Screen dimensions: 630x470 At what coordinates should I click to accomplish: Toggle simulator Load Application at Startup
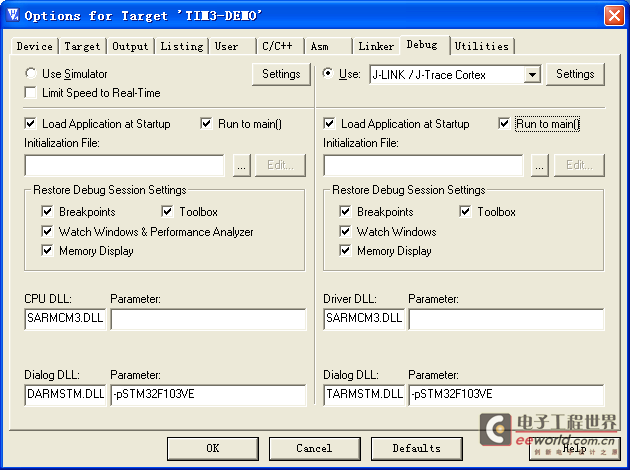30,123
